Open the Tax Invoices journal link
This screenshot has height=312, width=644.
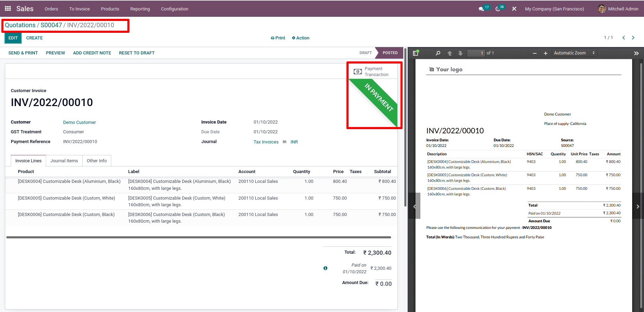point(266,142)
